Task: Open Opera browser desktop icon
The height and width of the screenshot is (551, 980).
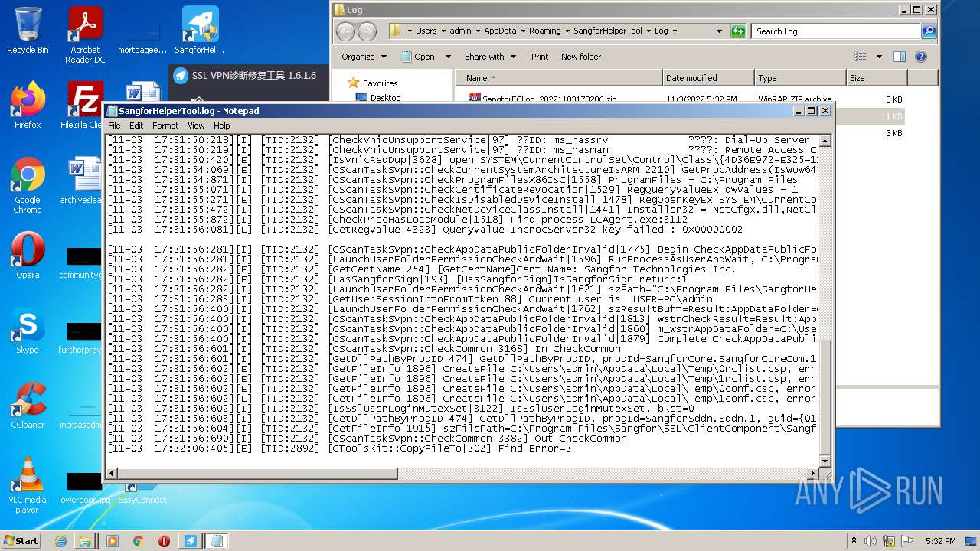Action: 28,256
